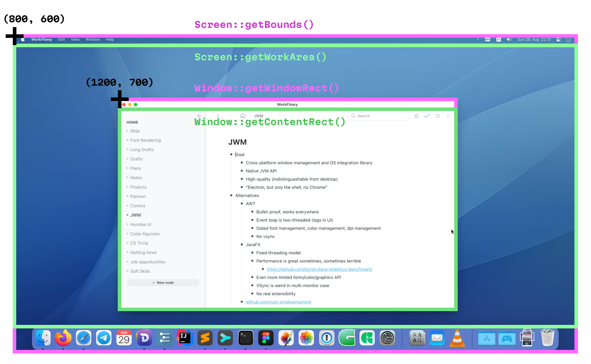Expand the Long Drafts sidebar triangle
Image resolution: width=591 pixels, height=364 pixels.
point(128,149)
